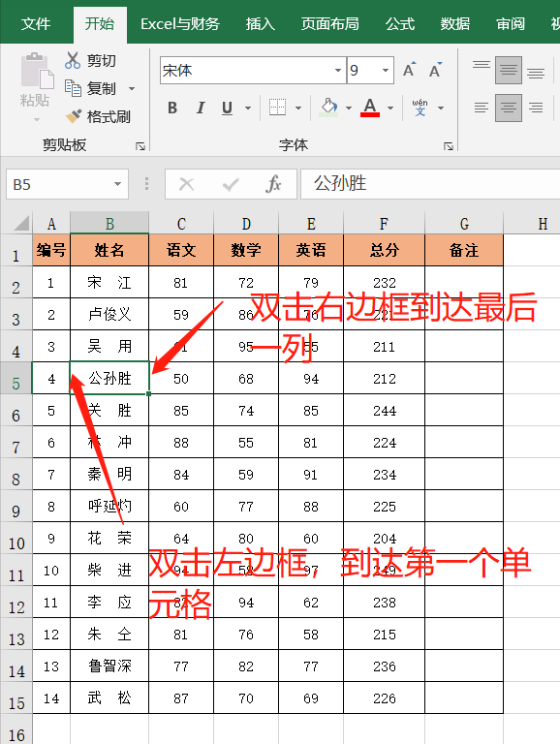The height and width of the screenshot is (744, 560).
Task: Select the Format Painter (格式刷) tool
Action: click(x=97, y=116)
